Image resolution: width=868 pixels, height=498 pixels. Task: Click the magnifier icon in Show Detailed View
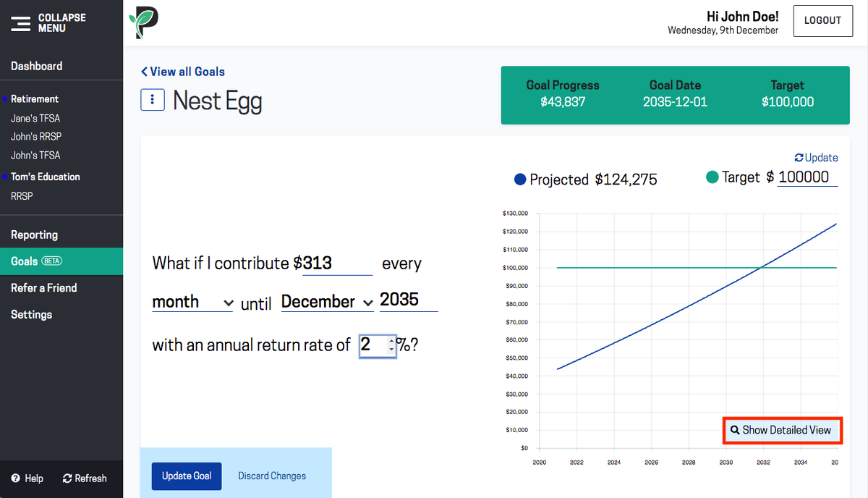[735, 430]
